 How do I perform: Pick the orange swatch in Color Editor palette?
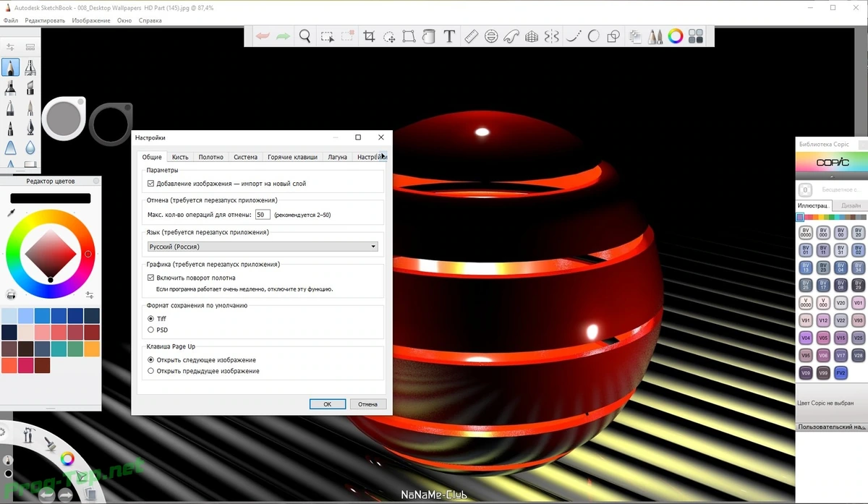pos(91,349)
